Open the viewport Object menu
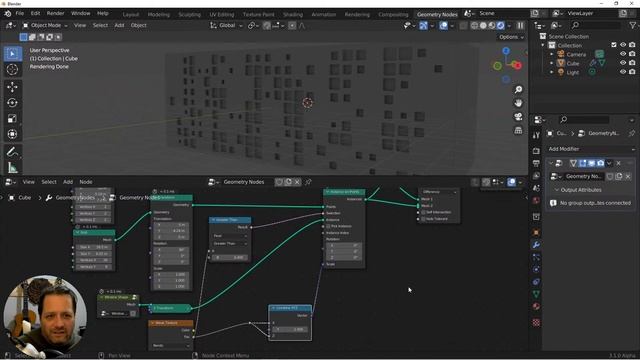This screenshot has width=640, height=360. click(x=138, y=25)
